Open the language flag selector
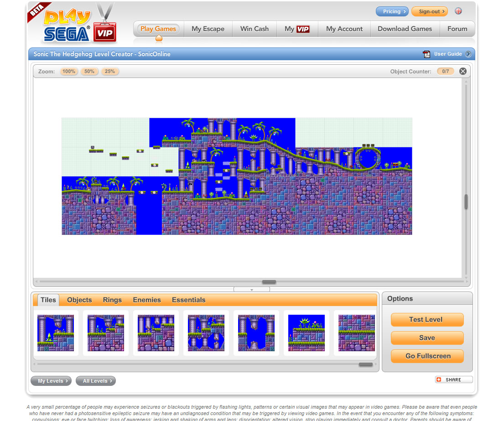Viewport: 504px width, 421px height. click(x=458, y=11)
